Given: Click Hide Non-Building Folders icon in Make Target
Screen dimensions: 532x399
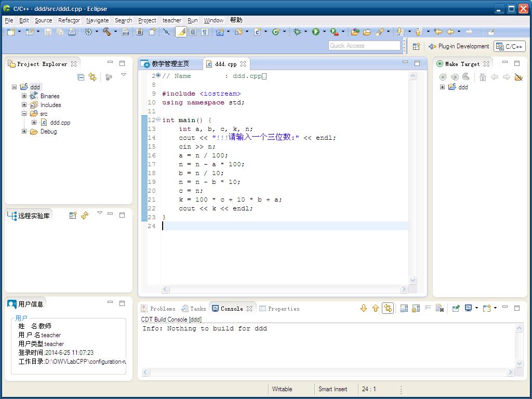Looking at the screenshot, I should 518,77.
